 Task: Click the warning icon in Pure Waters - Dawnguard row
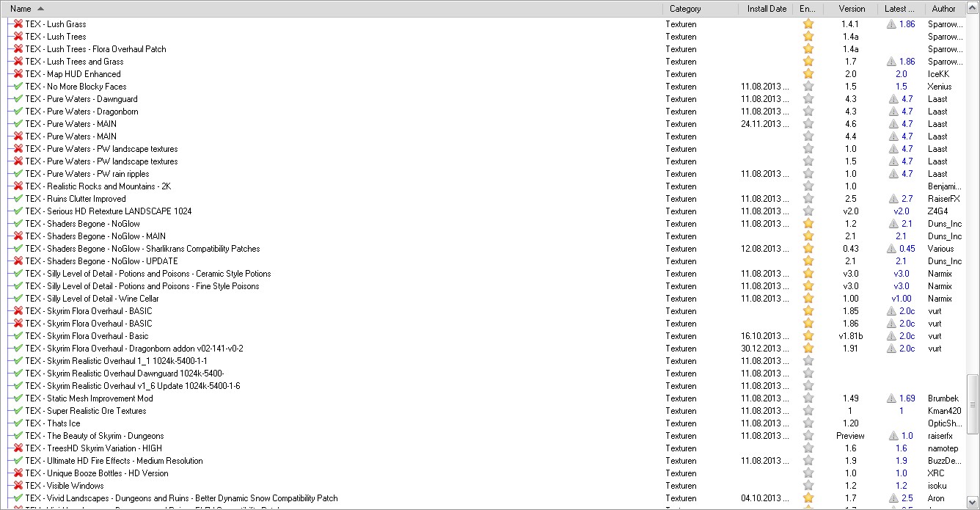coord(893,99)
